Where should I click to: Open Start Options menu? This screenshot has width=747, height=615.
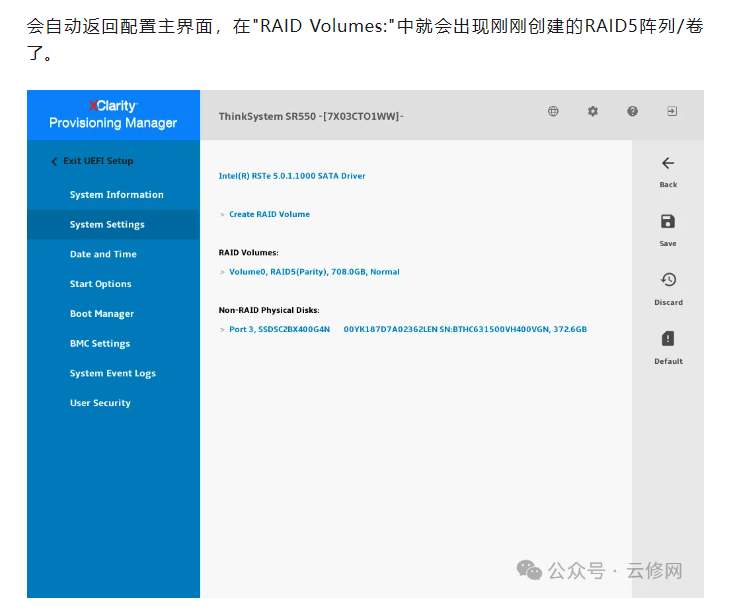(101, 284)
